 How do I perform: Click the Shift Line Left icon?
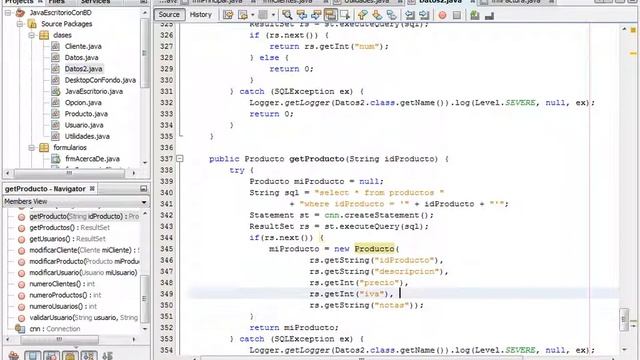[409, 15]
